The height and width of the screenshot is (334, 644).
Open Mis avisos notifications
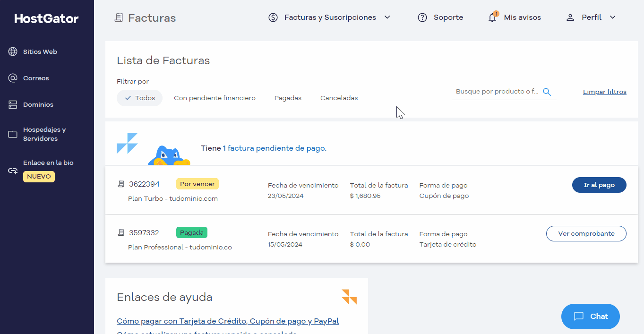(x=515, y=17)
